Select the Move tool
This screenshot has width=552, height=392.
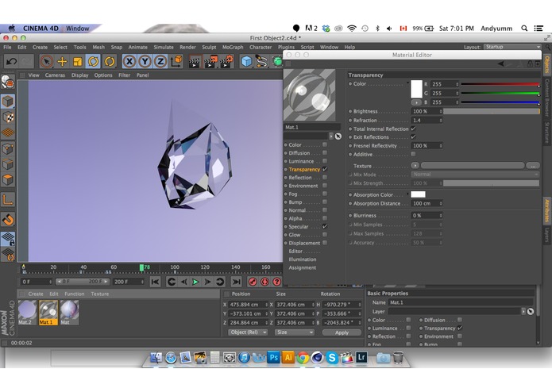(x=62, y=62)
